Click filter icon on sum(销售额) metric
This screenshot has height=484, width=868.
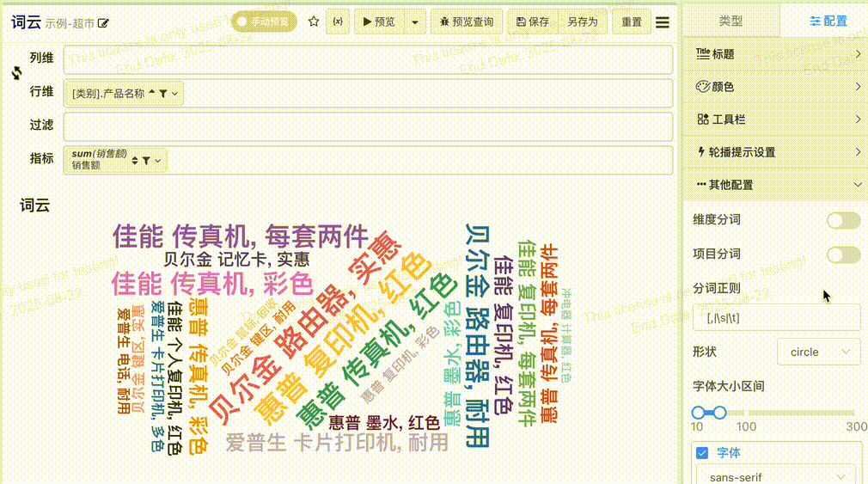[146, 161]
